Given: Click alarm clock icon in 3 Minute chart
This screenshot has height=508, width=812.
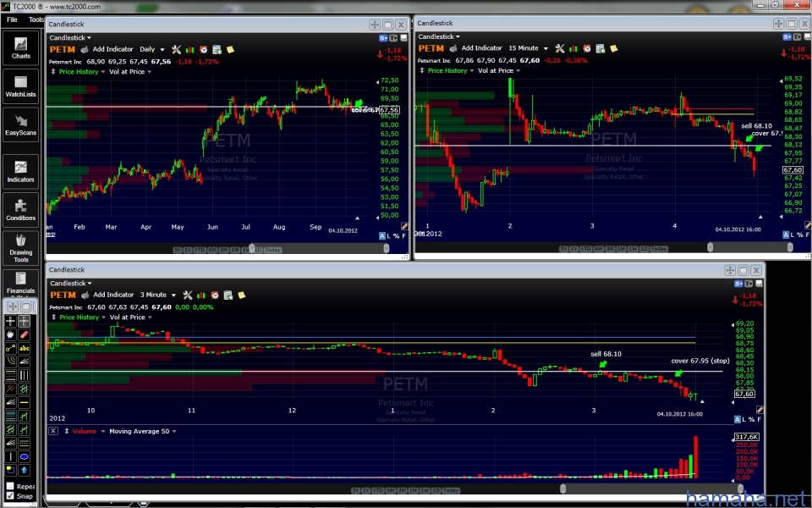Looking at the screenshot, I should [214, 295].
